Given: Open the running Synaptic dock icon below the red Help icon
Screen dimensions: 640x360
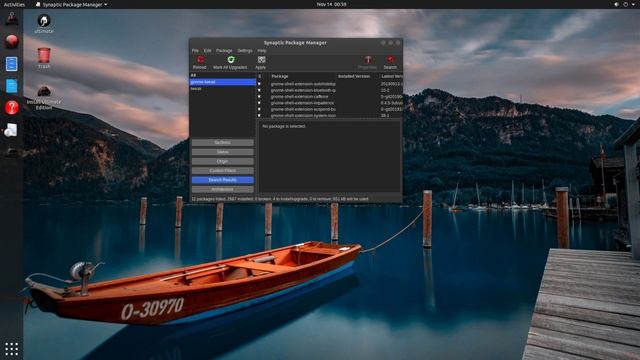Looking at the screenshot, I should pyautogui.click(x=11, y=130).
